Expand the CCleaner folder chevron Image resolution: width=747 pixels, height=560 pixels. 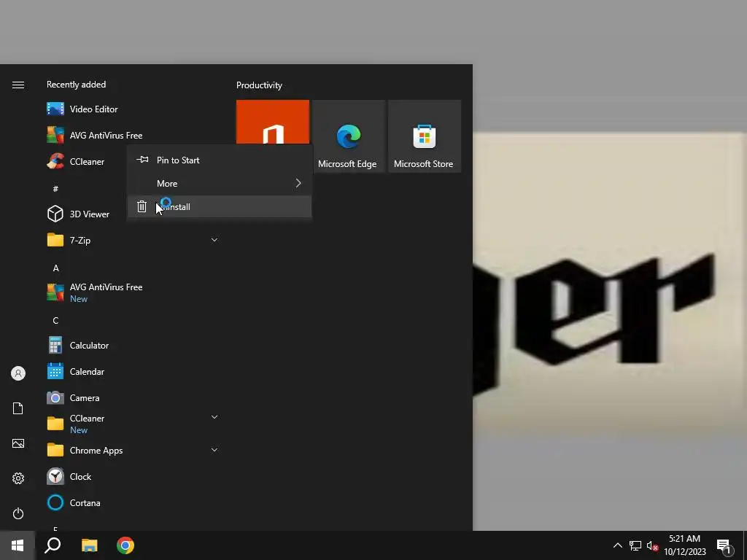(214, 417)
